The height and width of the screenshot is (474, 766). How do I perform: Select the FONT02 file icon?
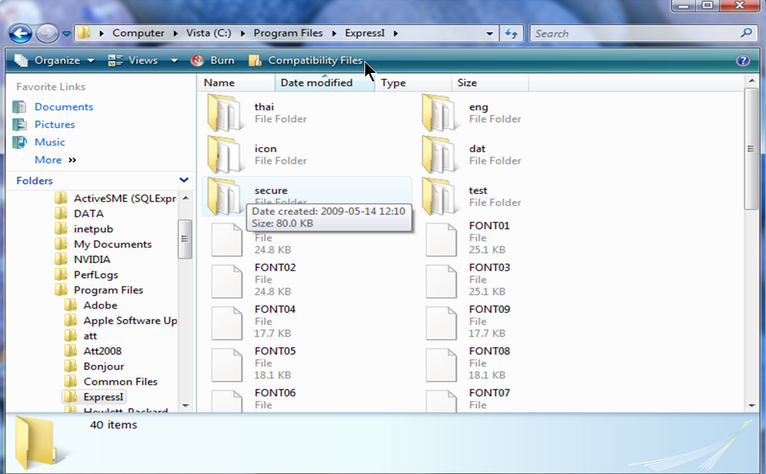tap(227, 281)
